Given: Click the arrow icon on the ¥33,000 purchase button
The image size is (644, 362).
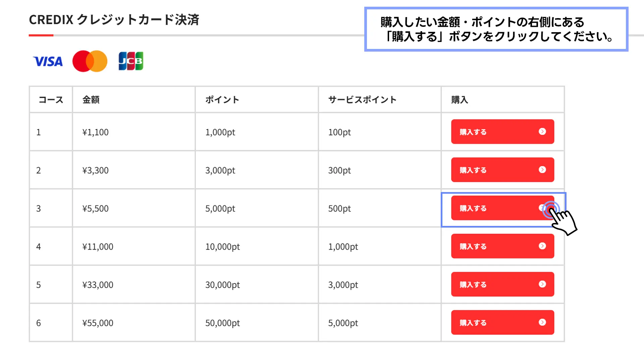Looking at the screenshot, I should point(542,284).
